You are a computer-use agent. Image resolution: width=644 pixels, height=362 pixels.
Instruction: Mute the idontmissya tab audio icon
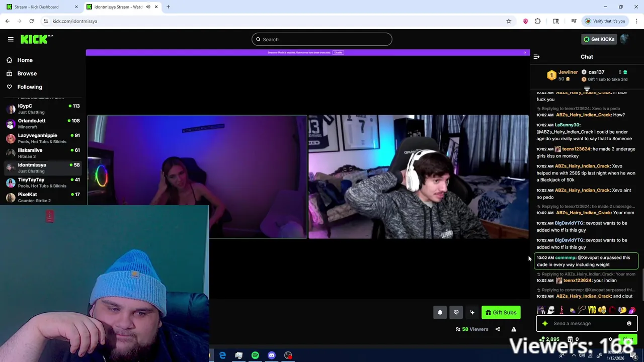pos(148,7)
